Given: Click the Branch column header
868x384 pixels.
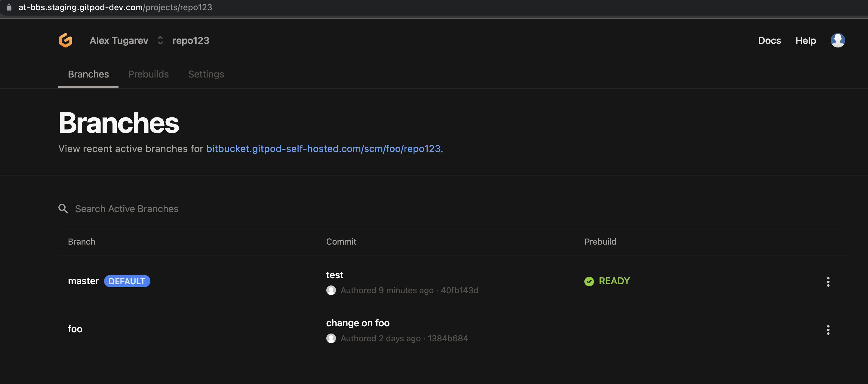Looking at the screenshot, I should click(82, 242).
